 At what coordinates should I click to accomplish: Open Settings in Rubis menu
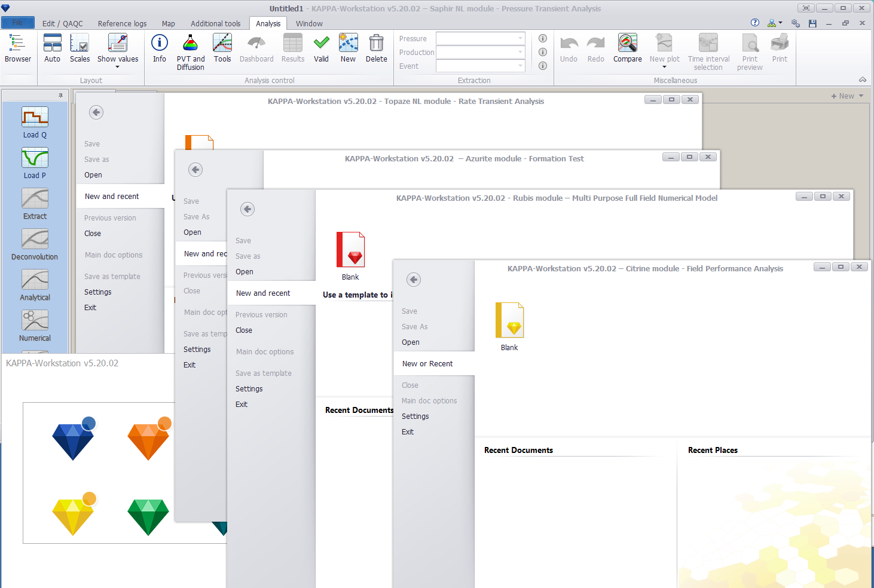tap(249, 389)
